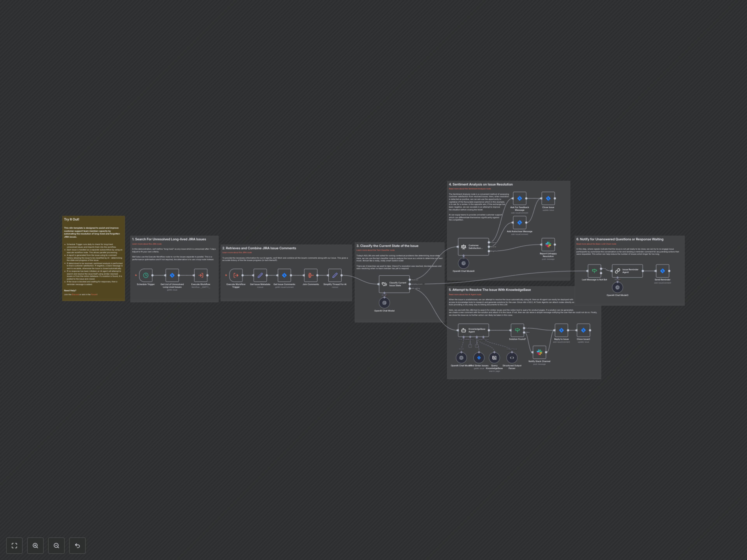The height and width of the screenshot is (560, 747).
Task: Open the Get Issue Comments JIRA node
Action: click(284, 275)
